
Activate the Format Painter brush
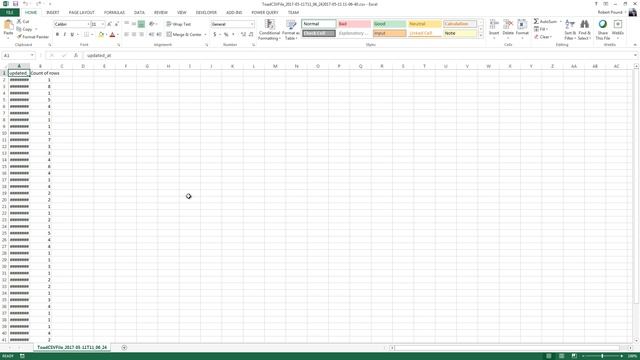[x=19, y=37]
